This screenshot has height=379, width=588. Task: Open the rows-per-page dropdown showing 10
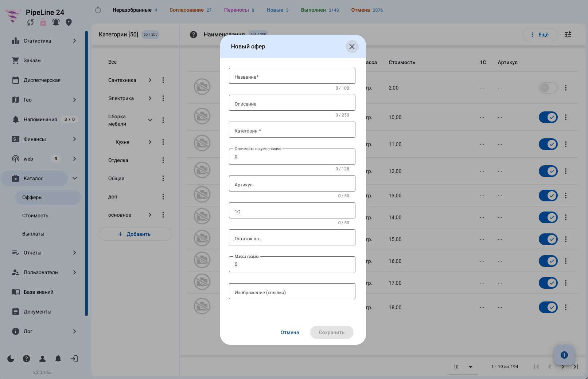pyautogui.click(x=463, y=367)
